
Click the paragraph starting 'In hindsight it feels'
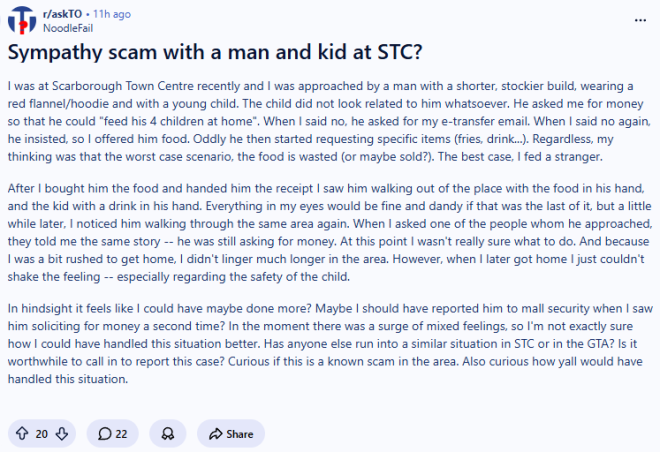coord(330,343)
